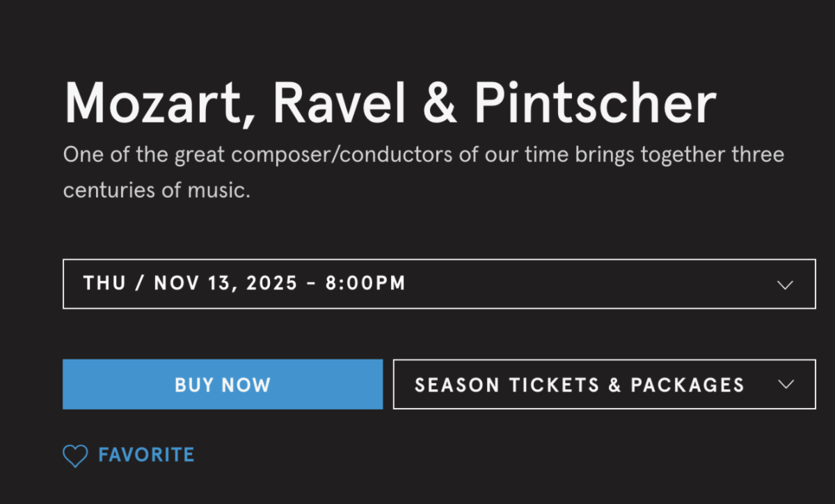The height and width of the screenshot is (504, 835).
Task: Click the chevron arrow in date selector
Action: tap(785, 284)
